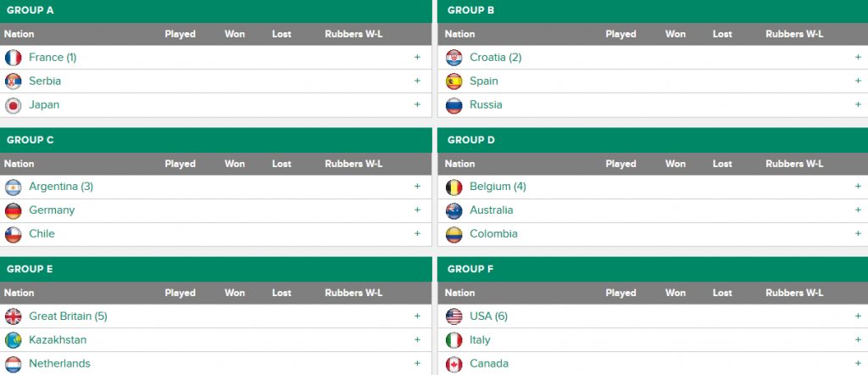868x375 pixels.
Task: Click the Canada flag icon
Action: click(x=454, y=364)
